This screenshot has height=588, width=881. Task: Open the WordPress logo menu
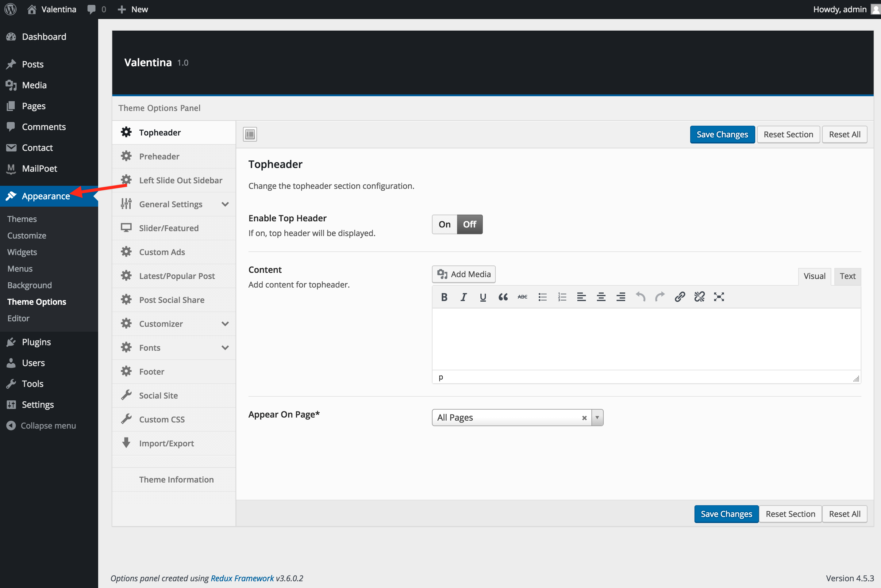(10, 9)
